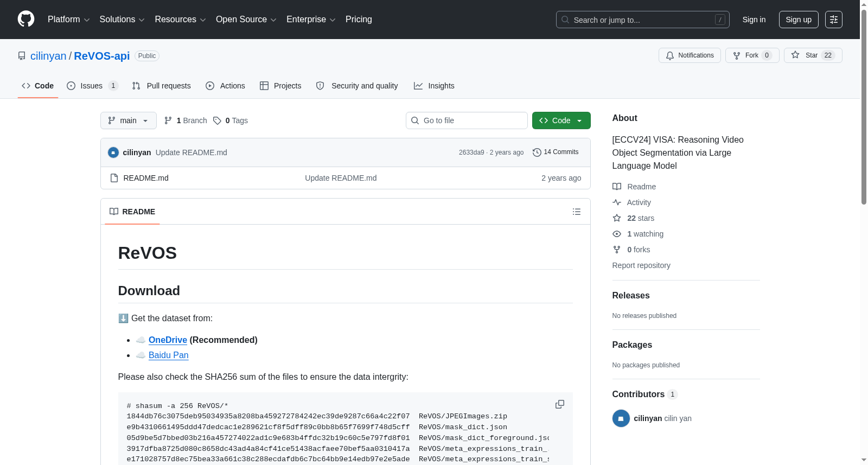Click the Search or jump to field
868x465 pixels.
point(643,20)
